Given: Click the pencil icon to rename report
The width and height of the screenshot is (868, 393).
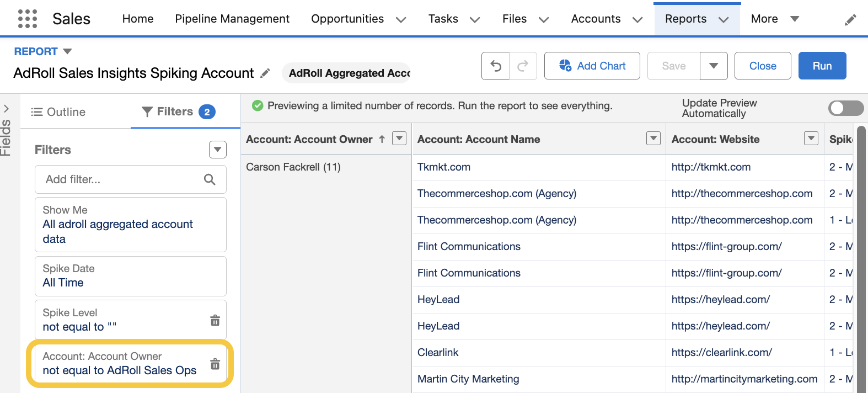Looking at the screenshot, I should pos(265,73).
